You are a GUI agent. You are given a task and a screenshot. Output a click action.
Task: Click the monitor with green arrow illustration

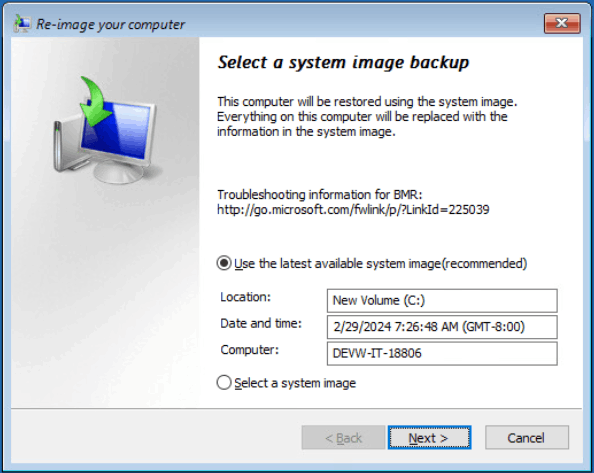(107, 131)
